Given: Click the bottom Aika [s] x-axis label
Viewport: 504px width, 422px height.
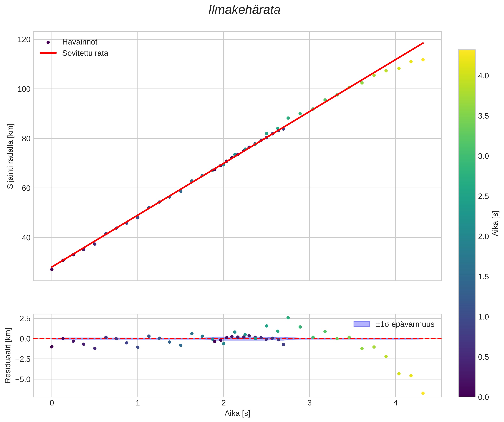Looking at the screenshot, I should (x=237, y=413).
